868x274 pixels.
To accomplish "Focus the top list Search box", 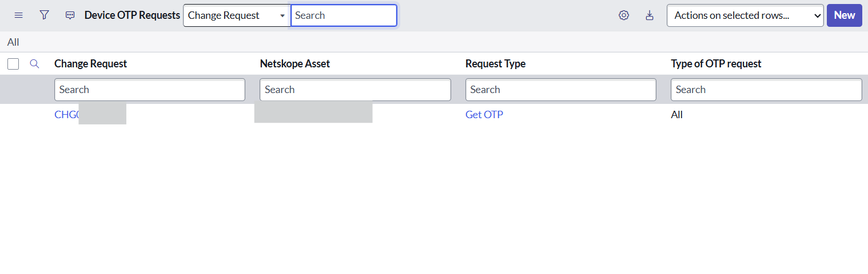I will pos(344,15).
